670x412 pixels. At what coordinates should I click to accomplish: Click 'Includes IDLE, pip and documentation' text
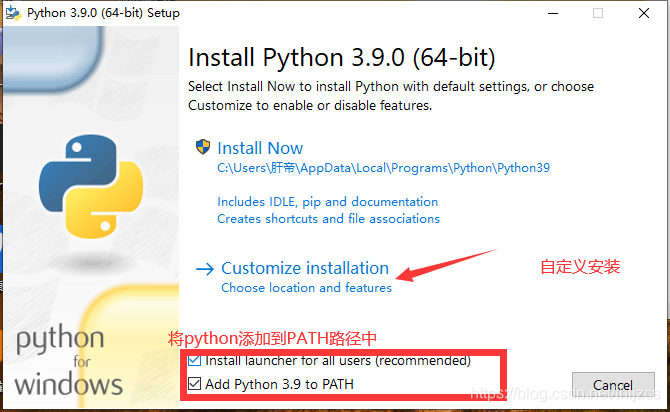[x=327, y=202]
